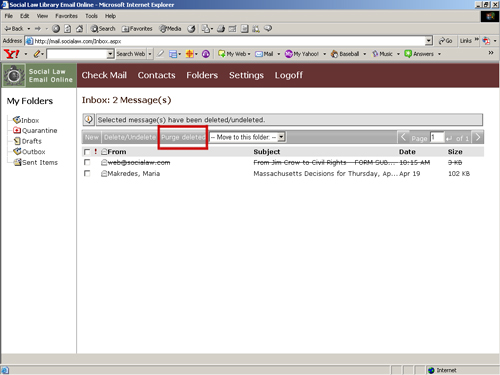Image resolution: width=500 pixels, height=375 pixels.
Task: Tick checkbox for web@socialaw.com message
Action: (x=87, y=162)
